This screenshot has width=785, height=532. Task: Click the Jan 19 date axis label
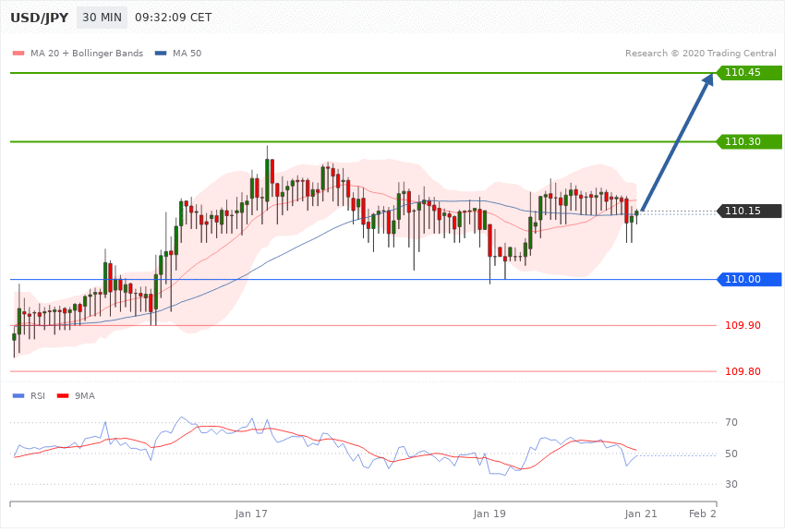(x=489, y=514)
